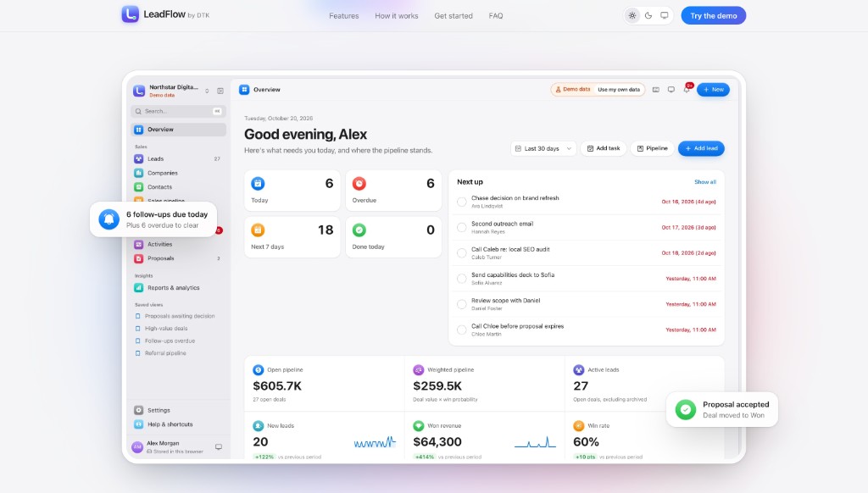Click the New leads sparkline chart
Screen dimensions: 868x493
pyautogui.click(x=375, y=442)
